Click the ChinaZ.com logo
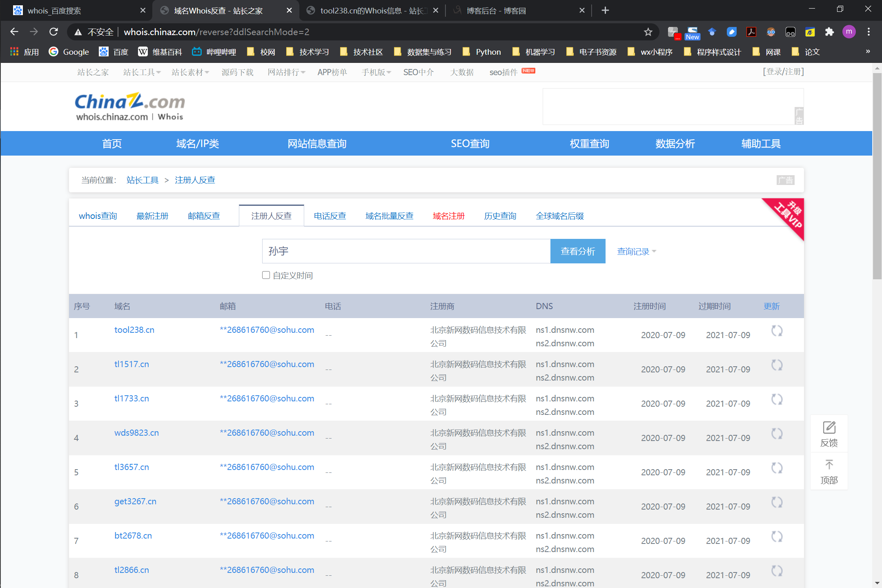882x588 pixels. [x=130, y=102]
